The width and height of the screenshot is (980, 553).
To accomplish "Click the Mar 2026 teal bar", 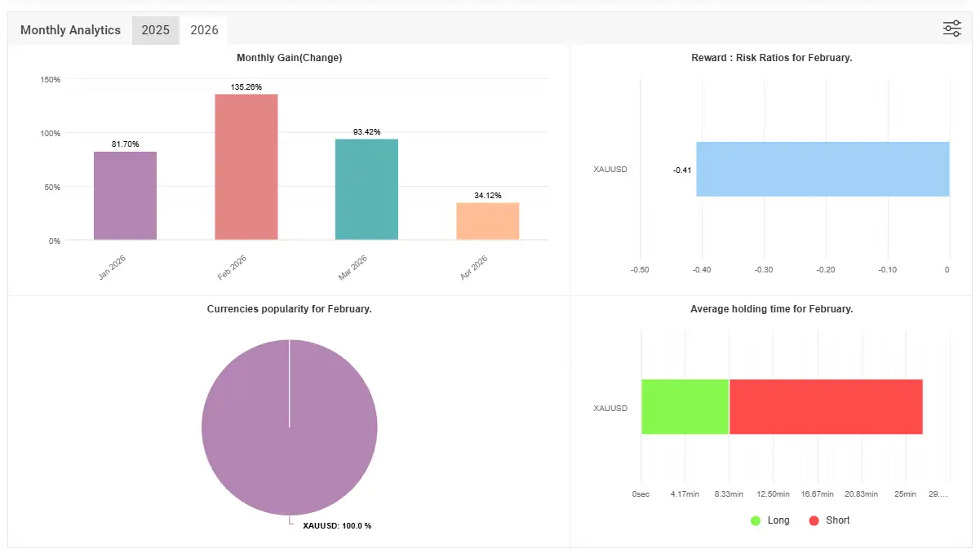I will pos(366,189).
